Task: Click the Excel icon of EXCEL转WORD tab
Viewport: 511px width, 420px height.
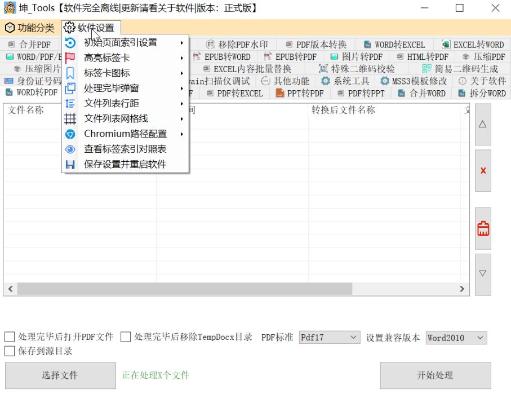Action: pyautogui.click(x=446, y=44)
